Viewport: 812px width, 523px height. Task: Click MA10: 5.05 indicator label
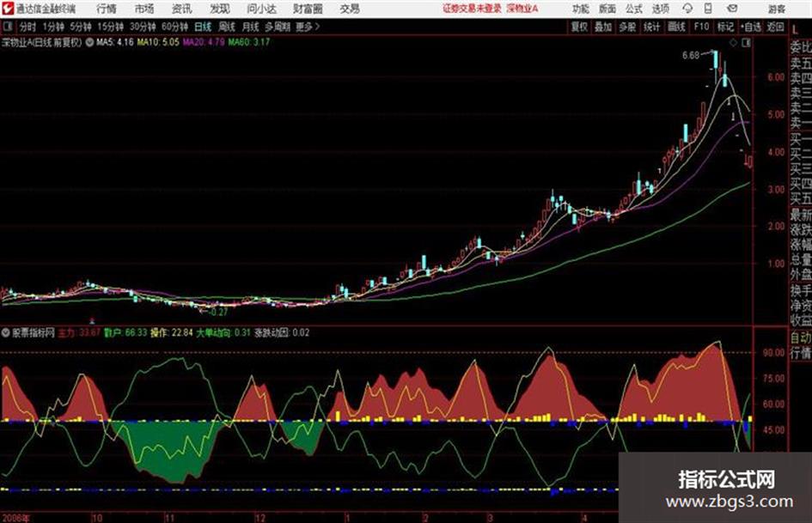[158, 42]
